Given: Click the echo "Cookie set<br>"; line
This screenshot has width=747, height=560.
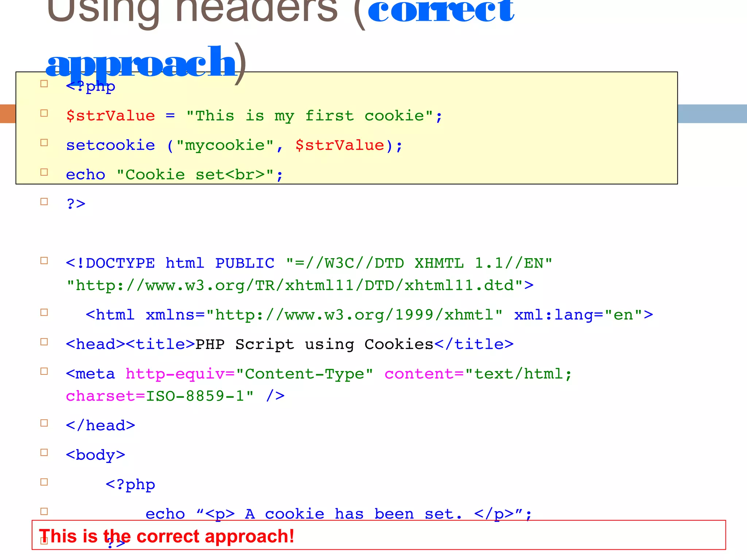Looking at the screenshot, I should [174, 175].
